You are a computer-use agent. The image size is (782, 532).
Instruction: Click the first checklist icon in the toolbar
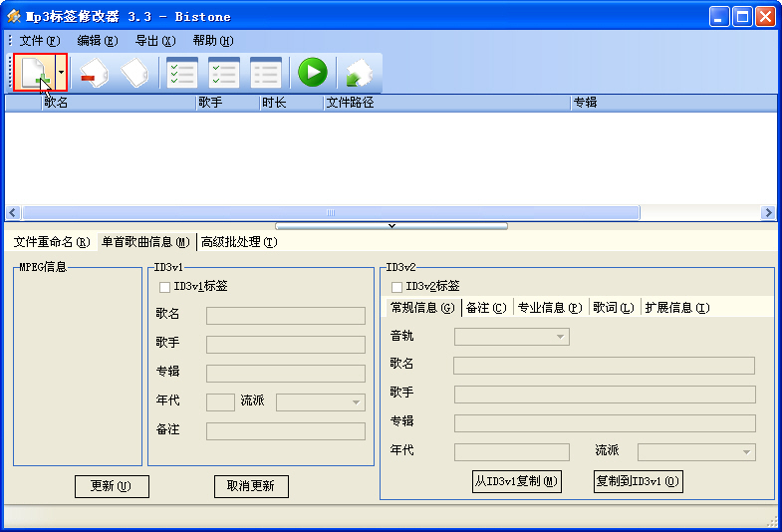[x=181, y=73]
